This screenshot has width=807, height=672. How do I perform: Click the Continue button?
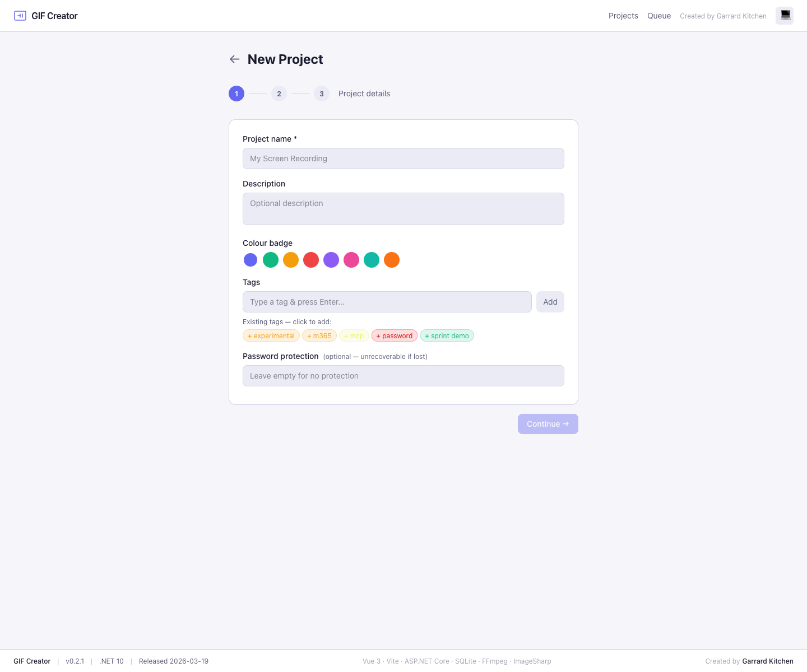click(x=548, y=424)
